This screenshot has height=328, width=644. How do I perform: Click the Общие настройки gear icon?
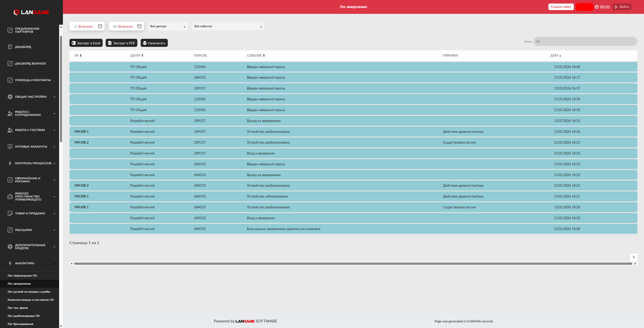click(x=10, y=97)
